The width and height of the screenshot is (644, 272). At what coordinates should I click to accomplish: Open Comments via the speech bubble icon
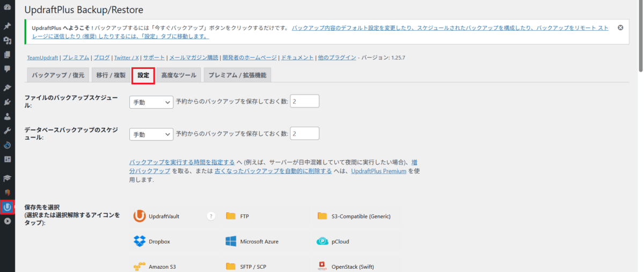8,69
